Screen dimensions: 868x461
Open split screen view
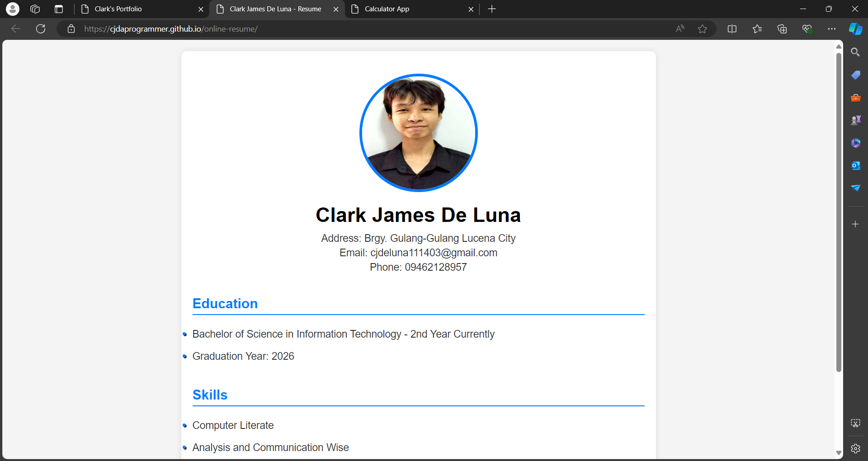click(x=732, y=28)
